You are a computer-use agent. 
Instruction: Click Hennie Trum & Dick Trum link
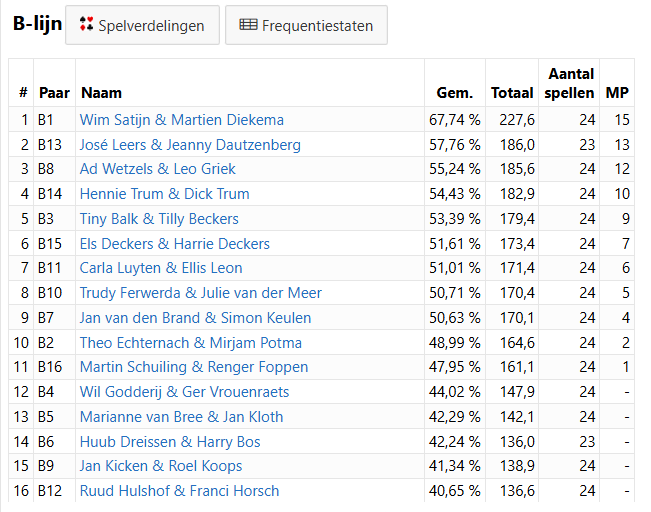click(x=165, y=194)
